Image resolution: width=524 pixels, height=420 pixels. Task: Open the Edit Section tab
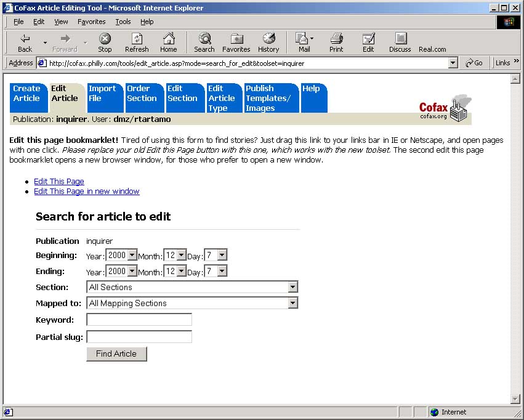pos(185,97)
